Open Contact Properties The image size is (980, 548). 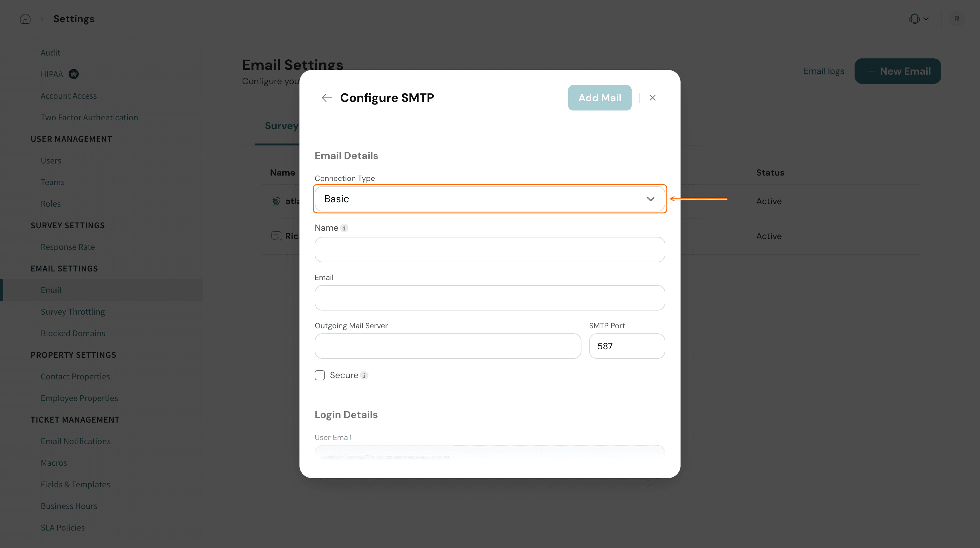pyautogui.click(x=75, y=377)
